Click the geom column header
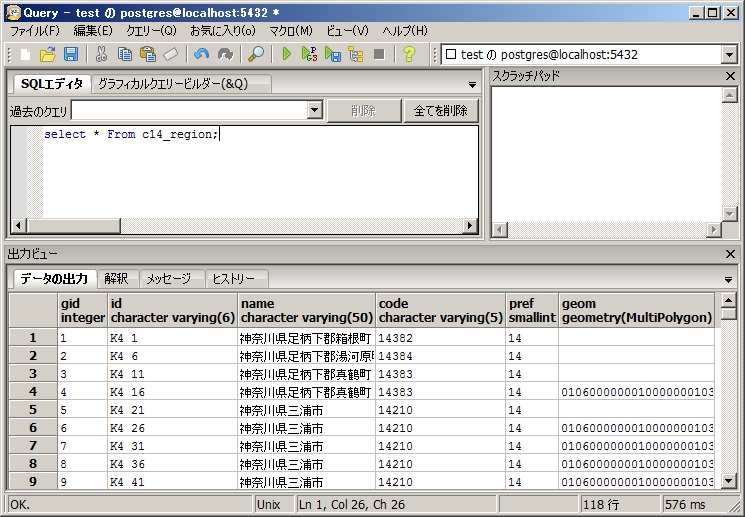Image resolution: width=745 pixels, height=517 pixels. point(636,310)
